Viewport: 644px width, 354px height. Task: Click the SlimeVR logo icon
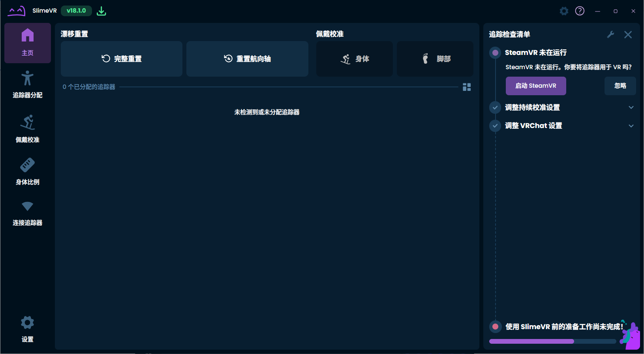point(17,11)
